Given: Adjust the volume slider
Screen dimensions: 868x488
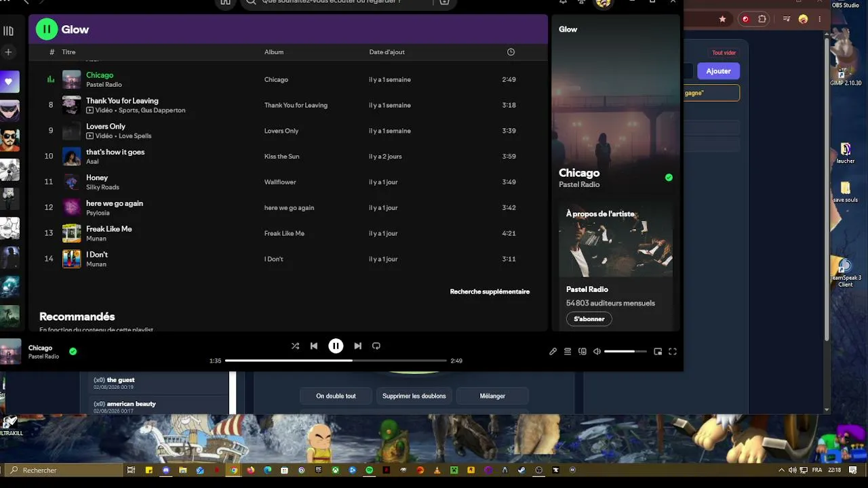Looking at the screenshot, I should tap(624, 351).
